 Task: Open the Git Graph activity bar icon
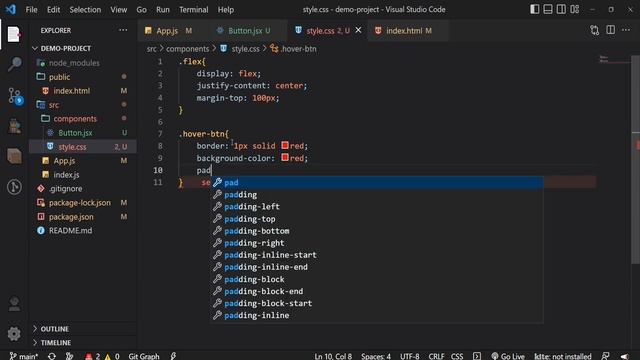14,187
